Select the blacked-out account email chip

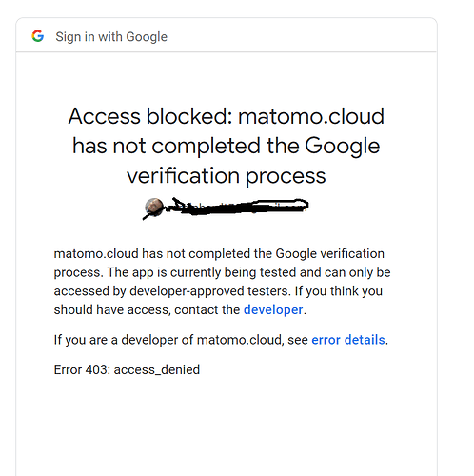(x=227, y=208)
